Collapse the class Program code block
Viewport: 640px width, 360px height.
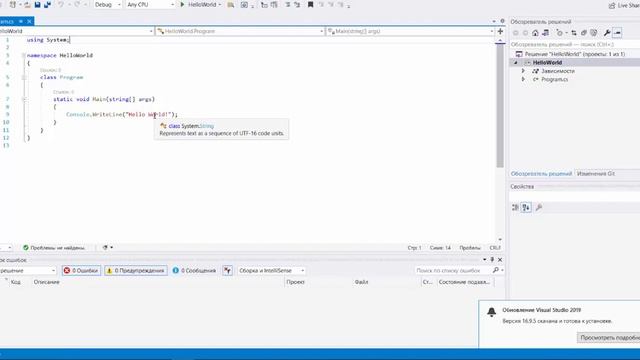[24, 77]
